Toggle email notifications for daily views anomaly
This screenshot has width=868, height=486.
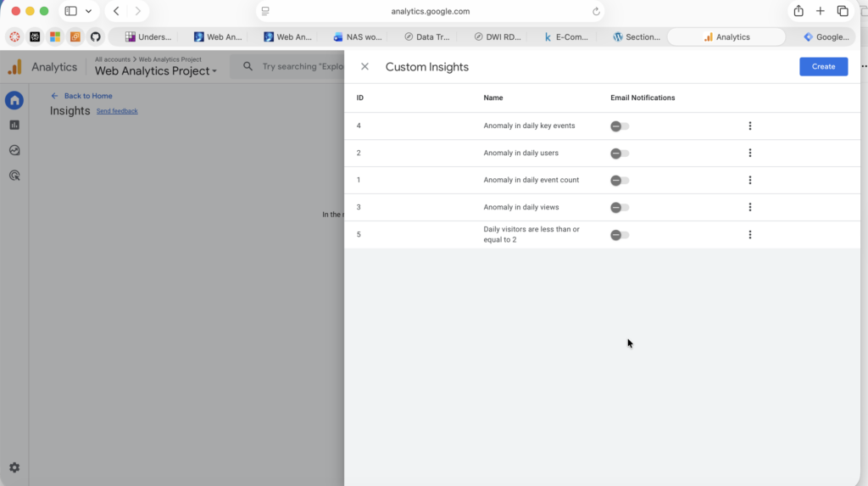pos(620,208)
